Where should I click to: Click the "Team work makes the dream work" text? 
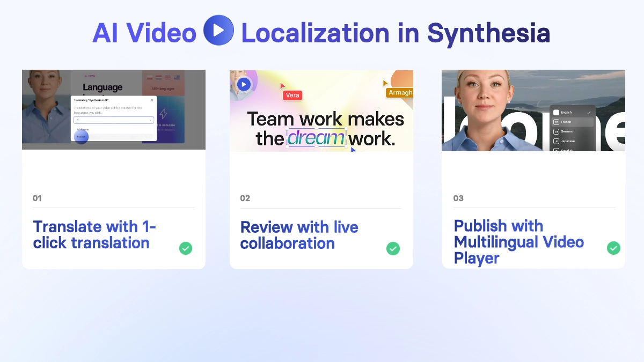pos(325,129)
